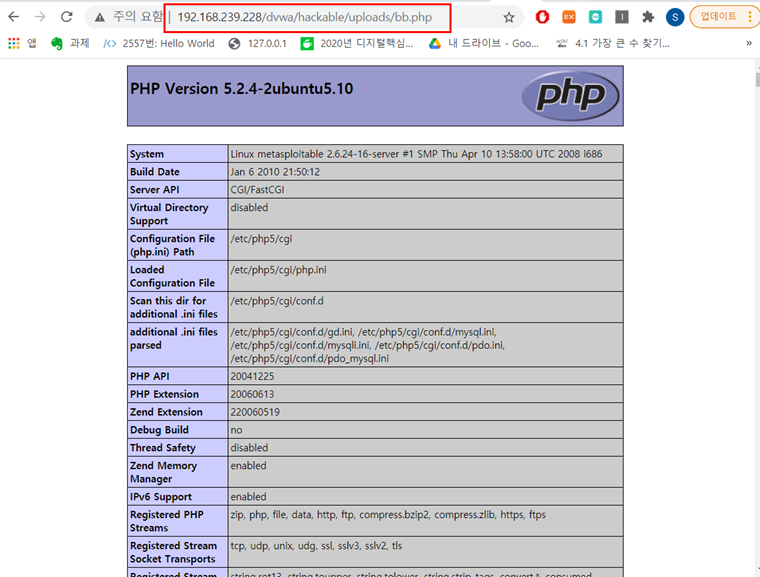Viewport: 760px width, 577px height.
Task: Click the System row label
Action: 147,154
